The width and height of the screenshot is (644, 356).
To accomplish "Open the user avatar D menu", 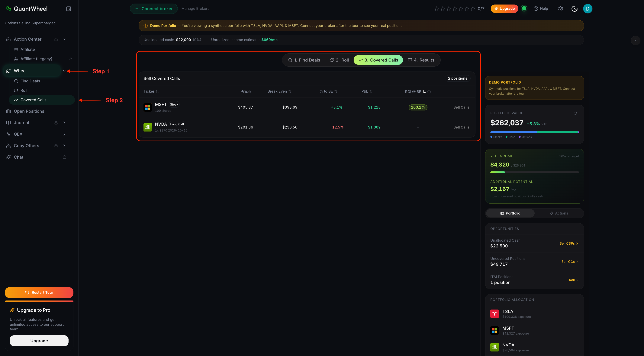I will pyautogui.click(x=588, y=9).
